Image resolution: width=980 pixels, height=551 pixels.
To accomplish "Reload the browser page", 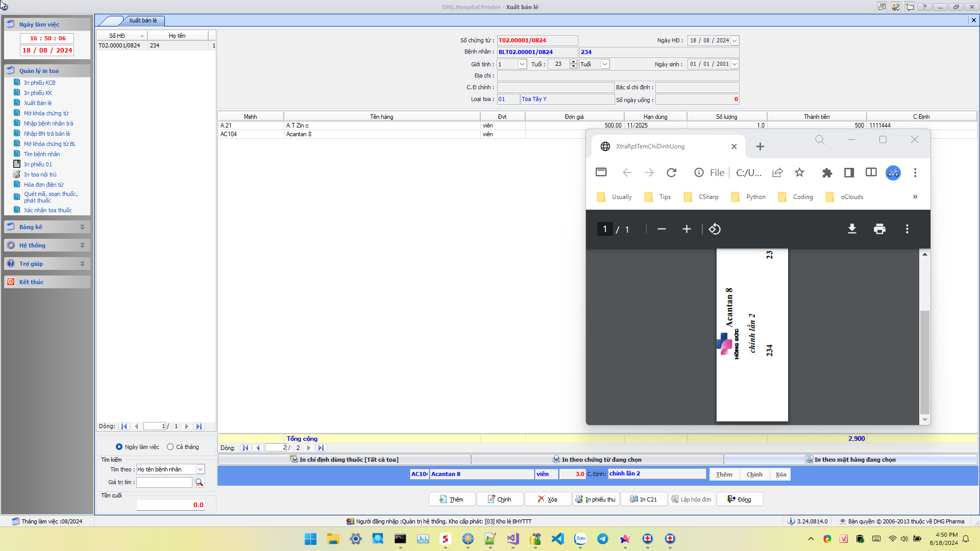I will (x=671, y=173).
